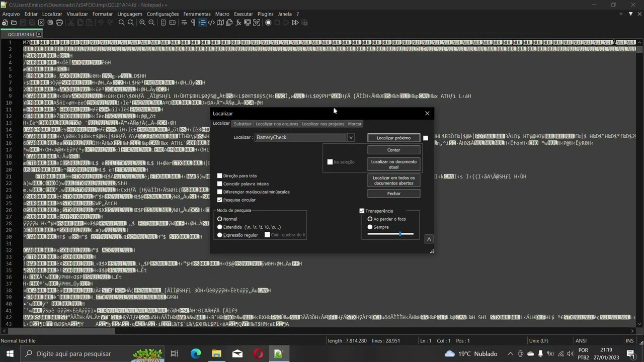Open Localizar menu in menu bar
The height and width of the screenshot is (362, 644).
pyautogui.click(x=52, y=14)
